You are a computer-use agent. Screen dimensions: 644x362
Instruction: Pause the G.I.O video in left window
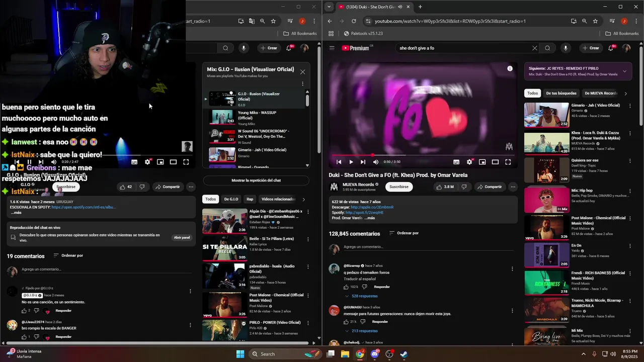[29, 162]
